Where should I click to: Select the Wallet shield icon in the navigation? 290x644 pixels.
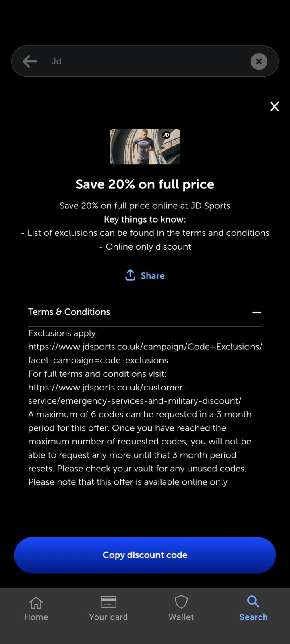[x=181, y=601]
